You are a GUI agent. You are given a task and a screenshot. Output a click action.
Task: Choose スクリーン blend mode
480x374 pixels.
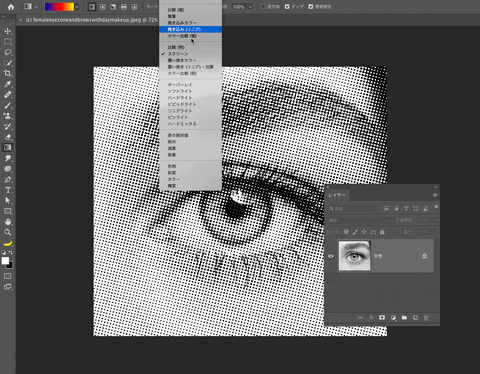pos(190,54)
